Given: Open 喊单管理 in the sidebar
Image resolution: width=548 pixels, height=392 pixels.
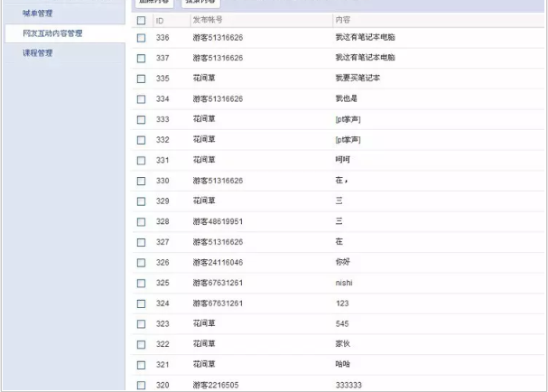Looking at the screenshot, I should [38, 14].
